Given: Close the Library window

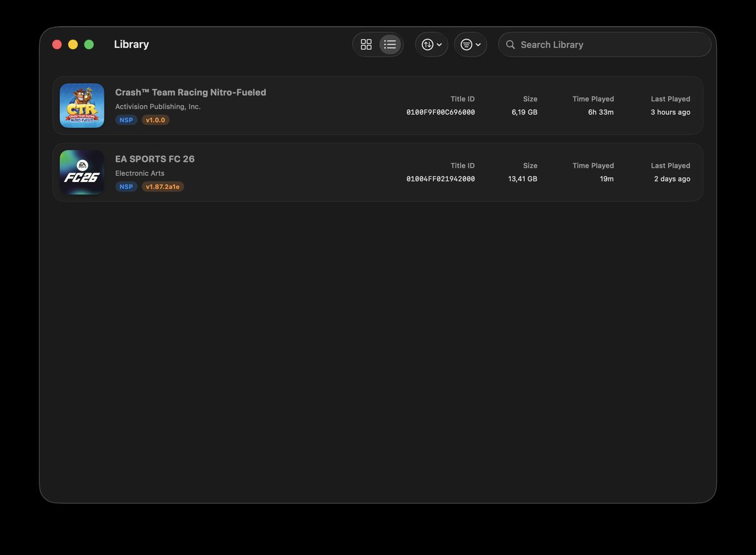Looking at the screenshot, I should 57,45.
